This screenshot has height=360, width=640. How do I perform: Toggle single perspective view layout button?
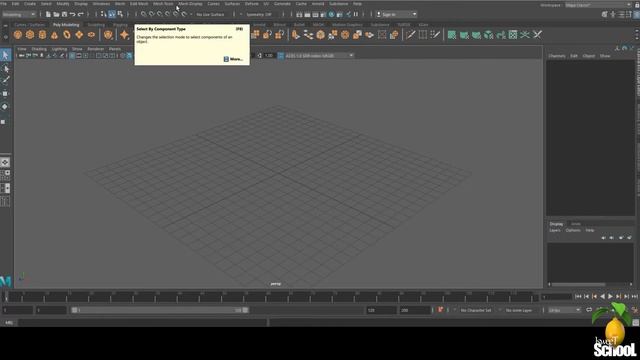(5, 162)
